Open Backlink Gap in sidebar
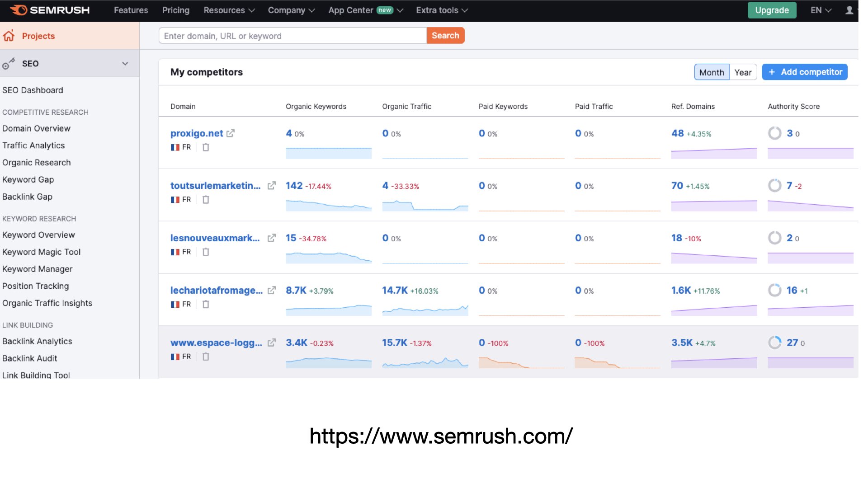Screen dimensions: 868x488 [x=27, y=197]
